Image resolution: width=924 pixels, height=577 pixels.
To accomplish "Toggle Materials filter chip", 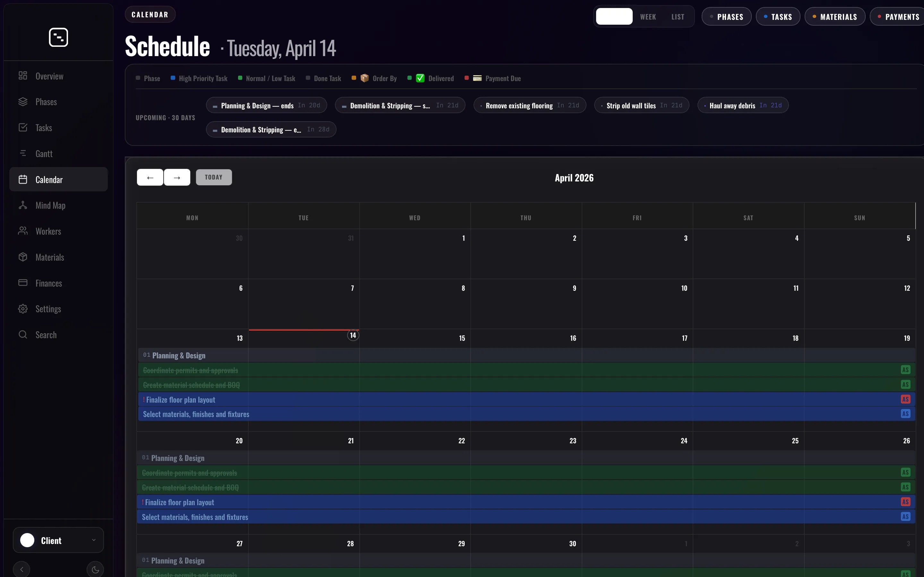I will 835,17.
